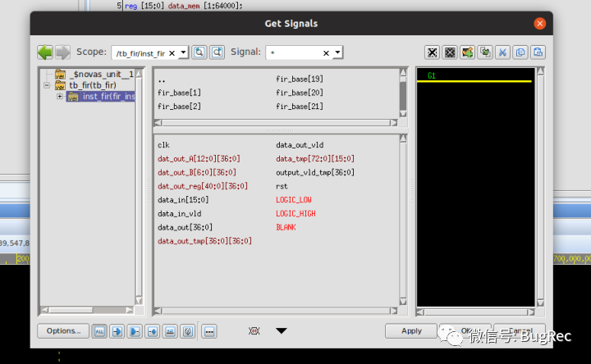Paste signals using the paste icon

538,52
